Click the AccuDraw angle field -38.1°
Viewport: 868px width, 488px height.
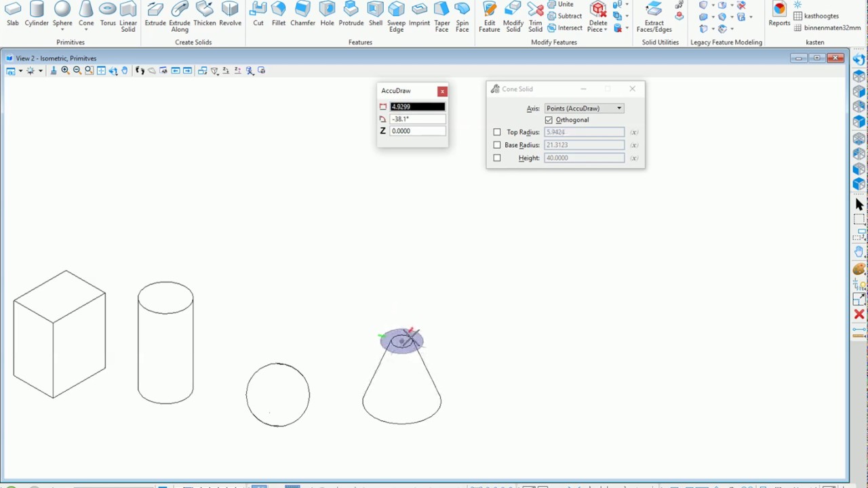tap(418, 119)
